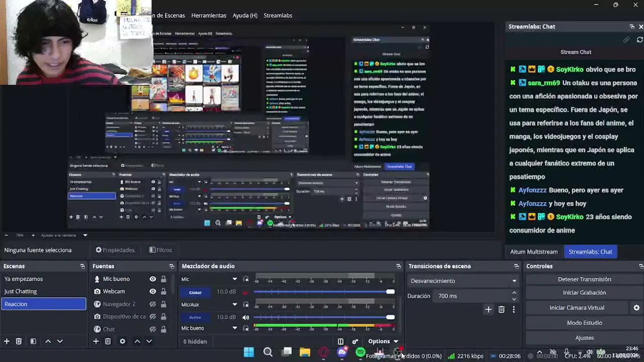Open Ajustes settings
The width and height of the screenshot is (644, 362).
pyautogui.click(x=585, y=338)
